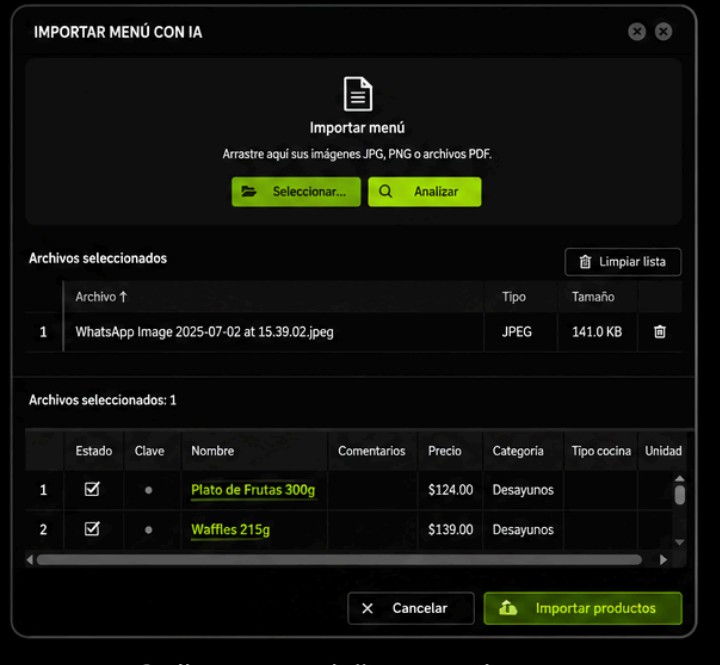Delete the WhatsApp Image file via trash icon

pyautogui.click(x=660, y=332)
